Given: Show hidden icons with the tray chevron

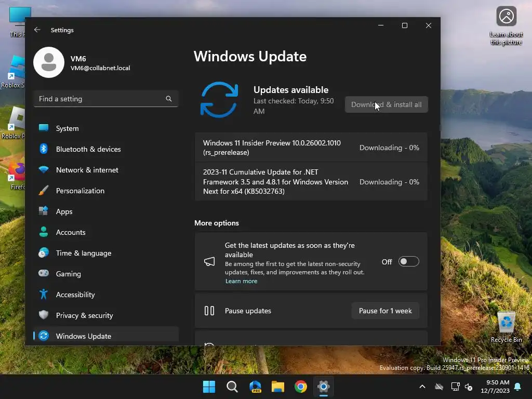Looking at the screenshot, I should [x=422, y=387].
